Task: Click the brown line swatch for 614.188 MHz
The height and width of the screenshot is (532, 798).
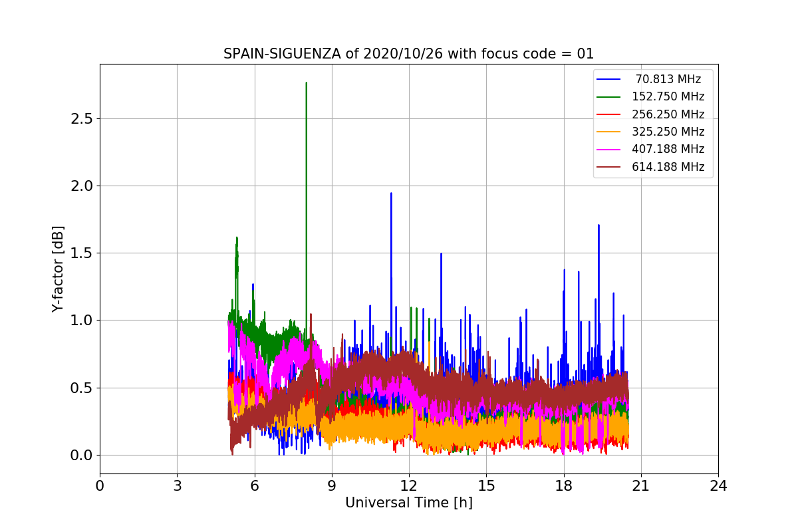Action: 609,167
